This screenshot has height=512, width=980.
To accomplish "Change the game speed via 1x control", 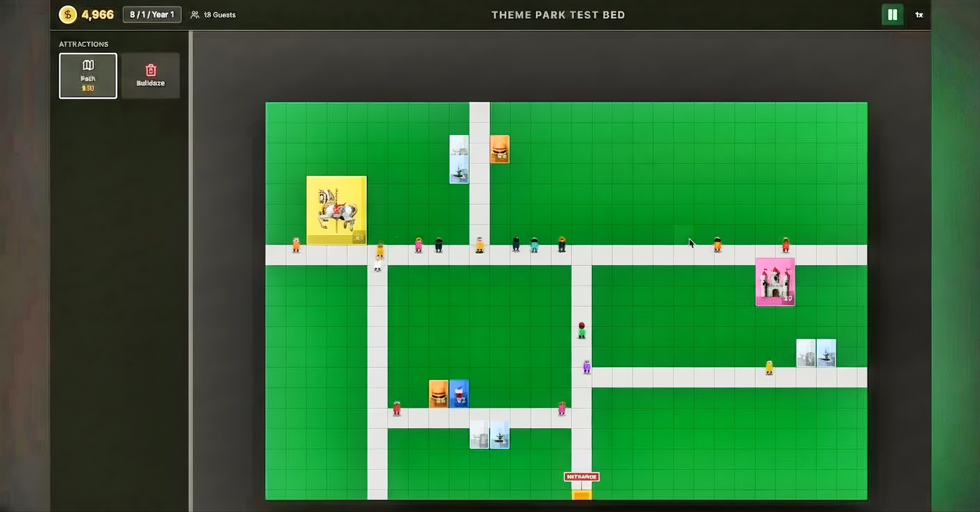I will tap(919, 15).
